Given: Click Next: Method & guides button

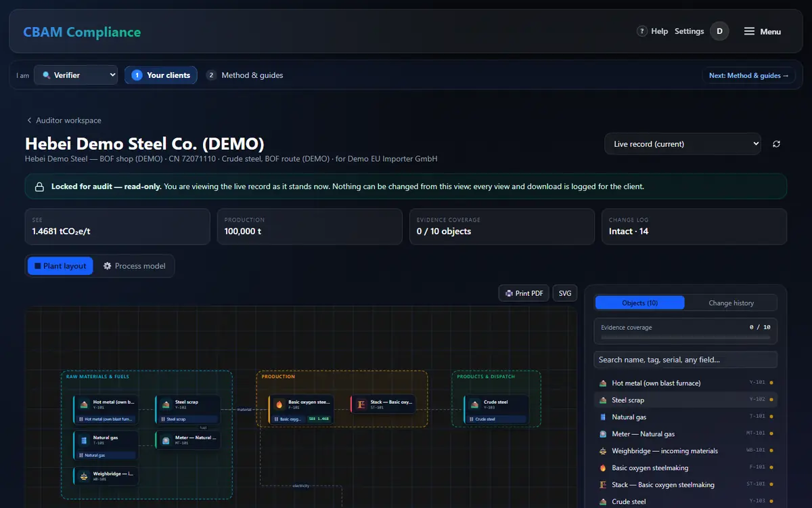Looking at the screenshot, I should click(749, 76).
